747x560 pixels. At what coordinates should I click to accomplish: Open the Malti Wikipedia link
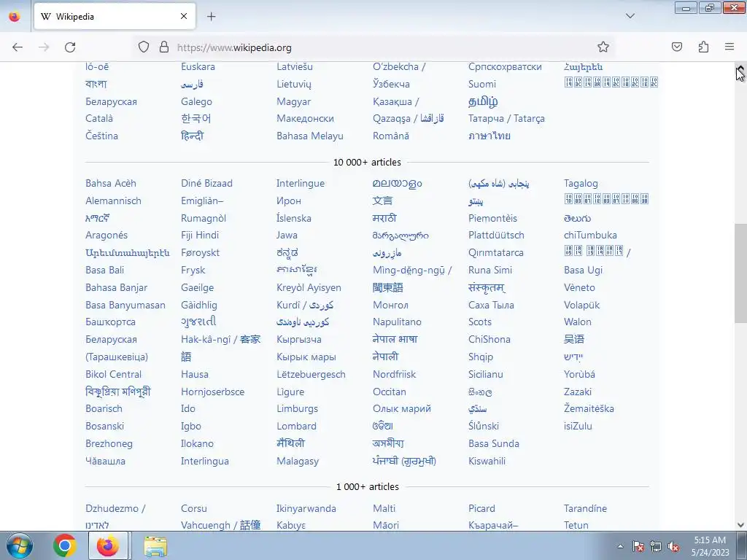point(384,508)
